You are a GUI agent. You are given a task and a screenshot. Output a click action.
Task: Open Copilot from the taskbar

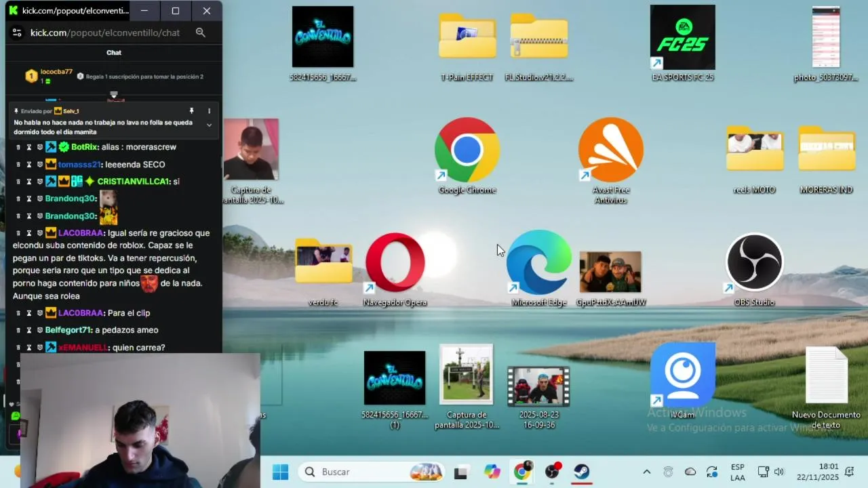point(492,472)
